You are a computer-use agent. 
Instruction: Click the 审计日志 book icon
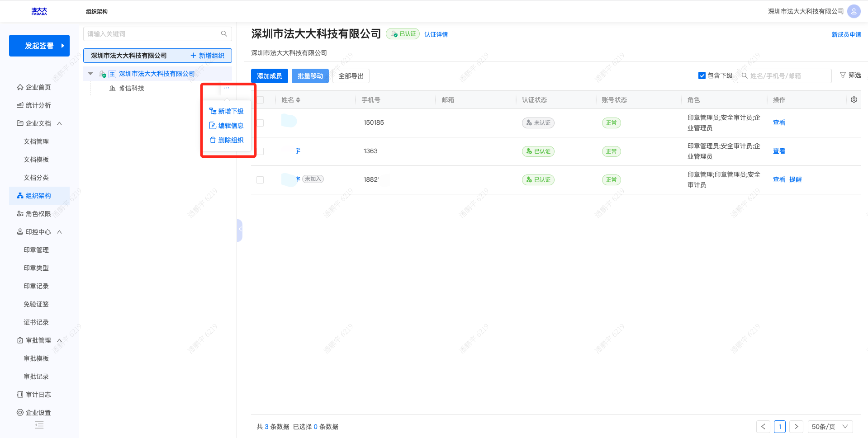20,395
